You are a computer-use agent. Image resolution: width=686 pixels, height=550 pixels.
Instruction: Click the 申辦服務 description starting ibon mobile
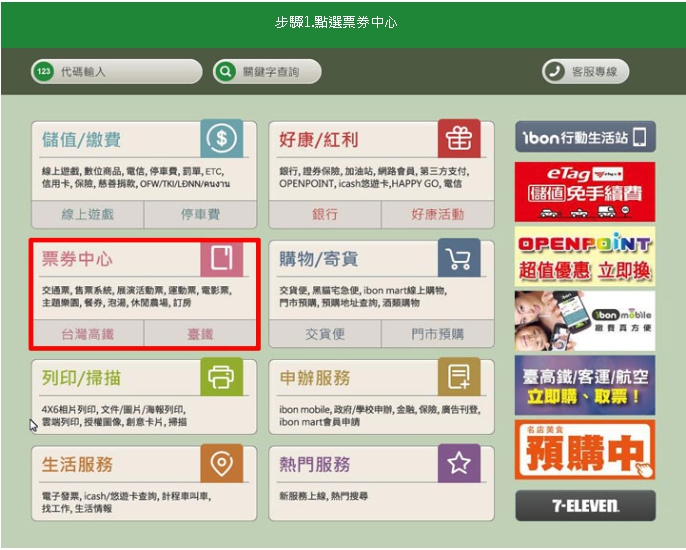click(x=380, y=415)
